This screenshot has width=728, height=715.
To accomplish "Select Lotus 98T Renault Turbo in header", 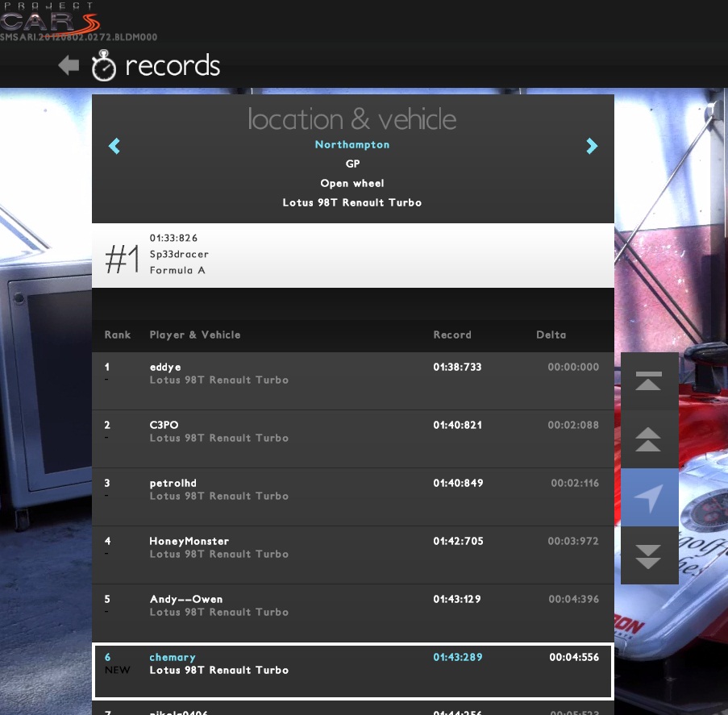I will coord(352,202).
